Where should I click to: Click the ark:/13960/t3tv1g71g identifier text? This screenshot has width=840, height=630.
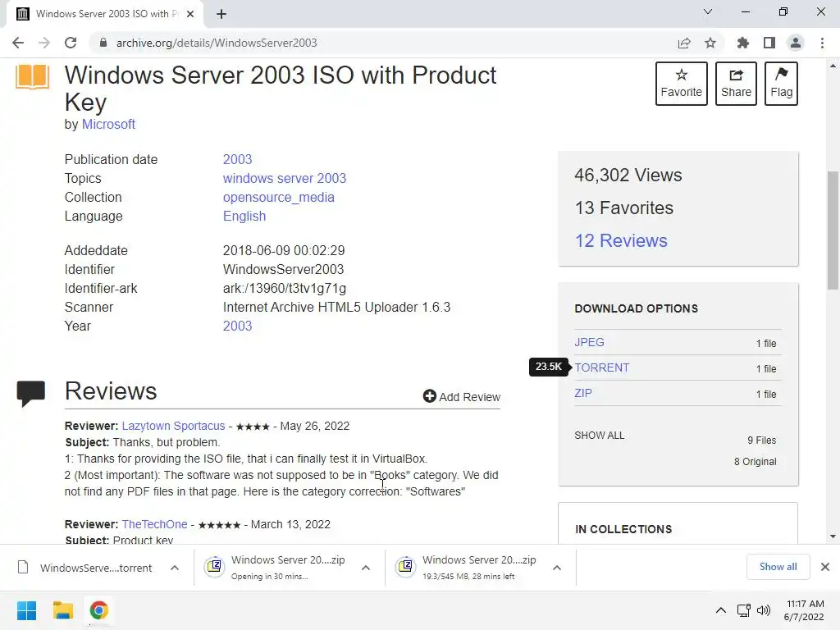pyautogui.click(x=285, y=289)
